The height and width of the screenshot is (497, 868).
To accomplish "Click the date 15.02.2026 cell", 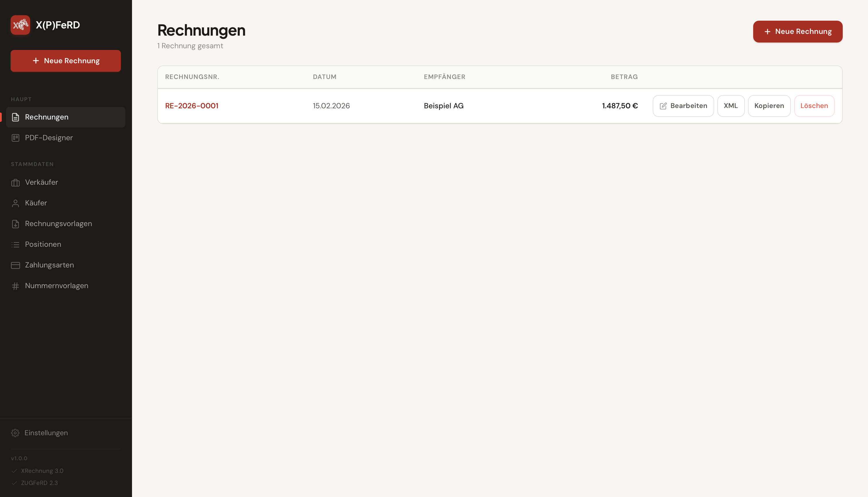I will [x=331, y=106].
